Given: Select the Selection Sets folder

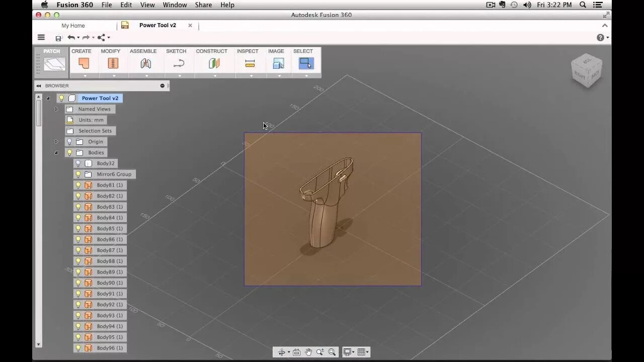Looking at the screenshot, I should coord(91,131).
